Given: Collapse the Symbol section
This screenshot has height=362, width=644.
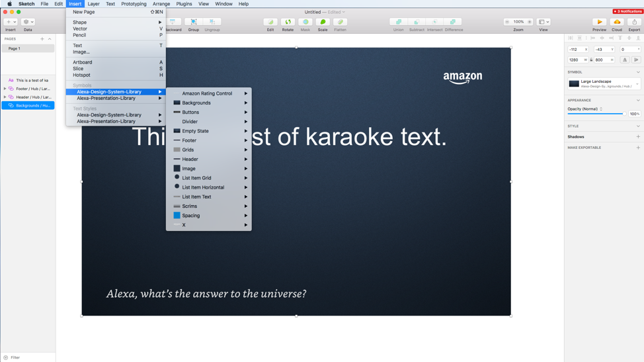Looking at the screenshot, I should 638,72.
